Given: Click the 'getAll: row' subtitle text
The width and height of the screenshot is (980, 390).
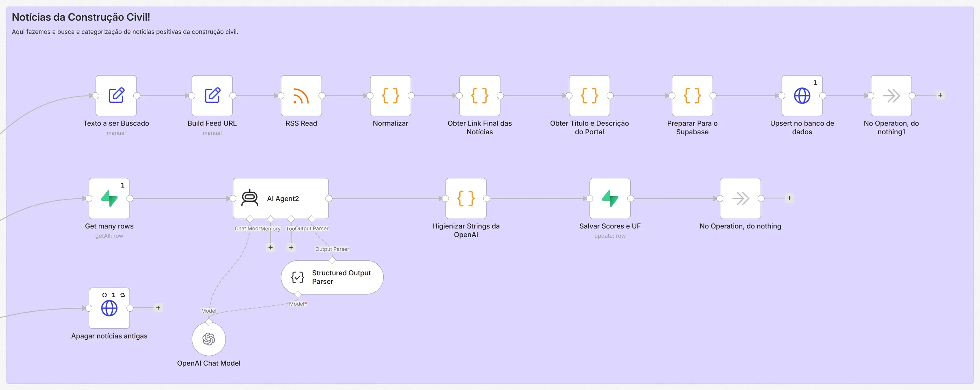Looking at the screenshot, I should pyautogui.click(x=109, y=236).
